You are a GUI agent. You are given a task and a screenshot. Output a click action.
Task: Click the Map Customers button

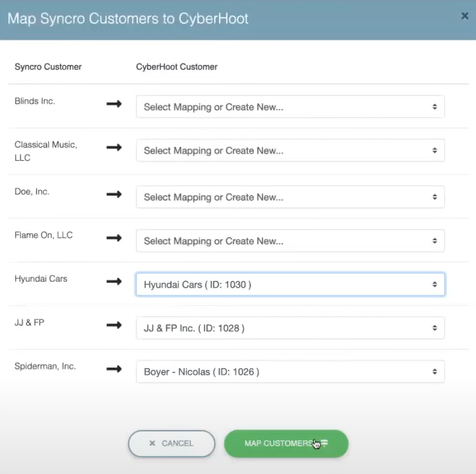coord(286,444)
